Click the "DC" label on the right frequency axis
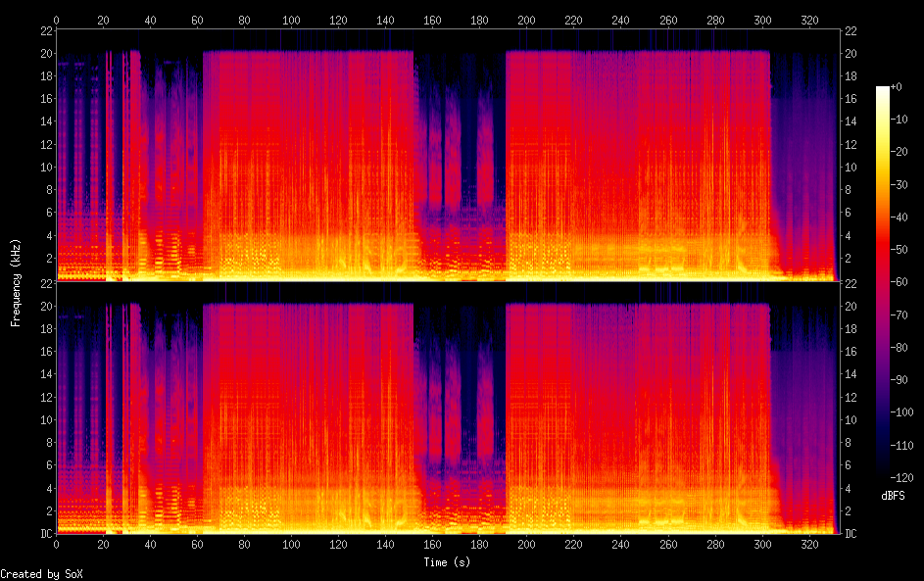The height and width of the screenshot is (581, 924). (x=850, y=533)
